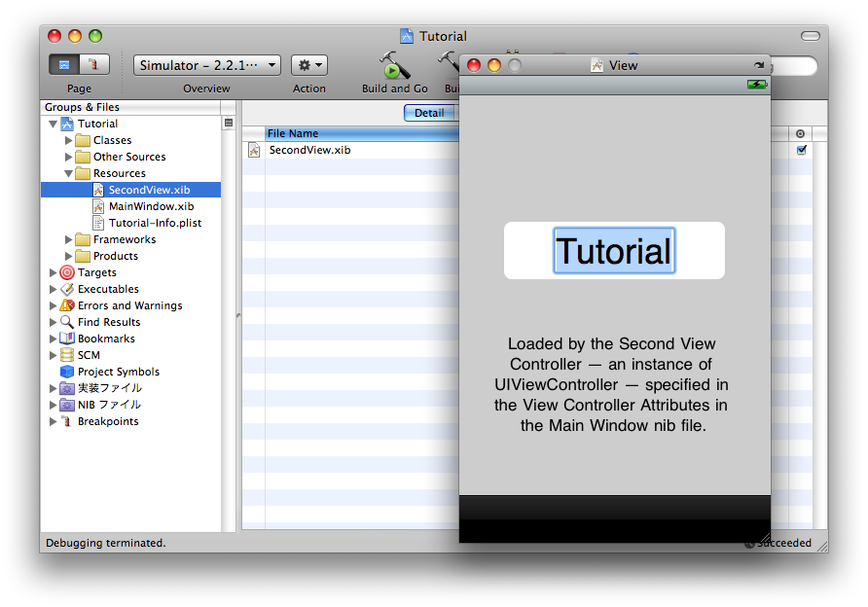This screenshot has width=868, height=607.
Task: Select MainWindow.xib in the file tree
Action: (150, 206)
